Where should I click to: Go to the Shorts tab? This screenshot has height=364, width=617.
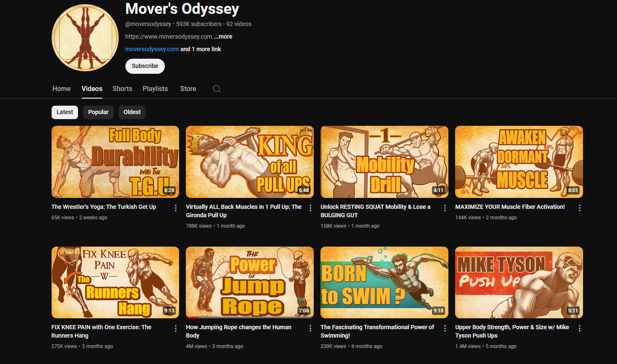(122, 89)
